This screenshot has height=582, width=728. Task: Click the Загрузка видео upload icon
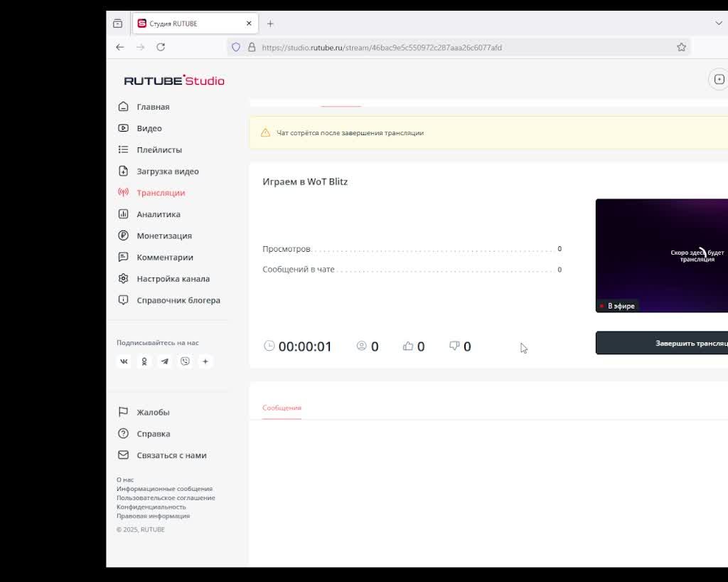tap(123, 171)
